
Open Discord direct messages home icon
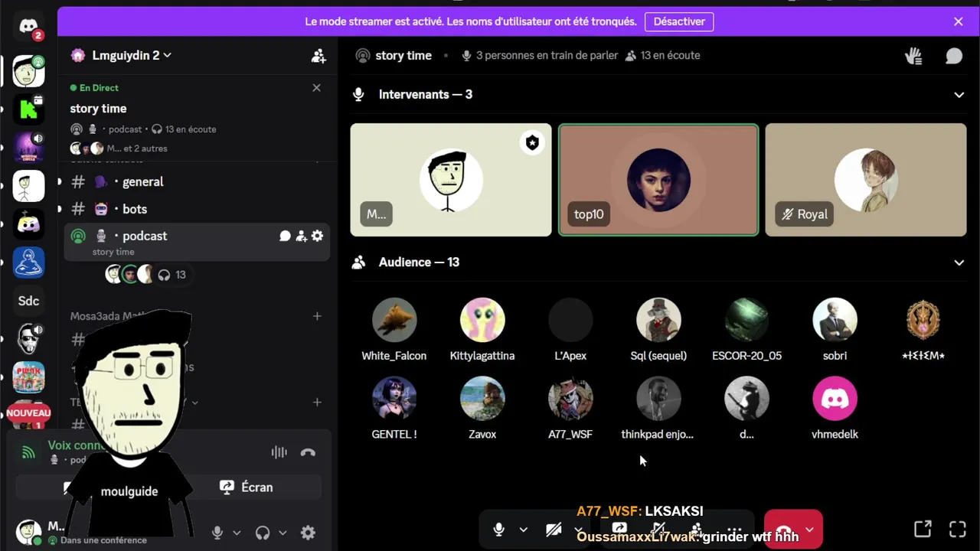(x=28, y=27)
